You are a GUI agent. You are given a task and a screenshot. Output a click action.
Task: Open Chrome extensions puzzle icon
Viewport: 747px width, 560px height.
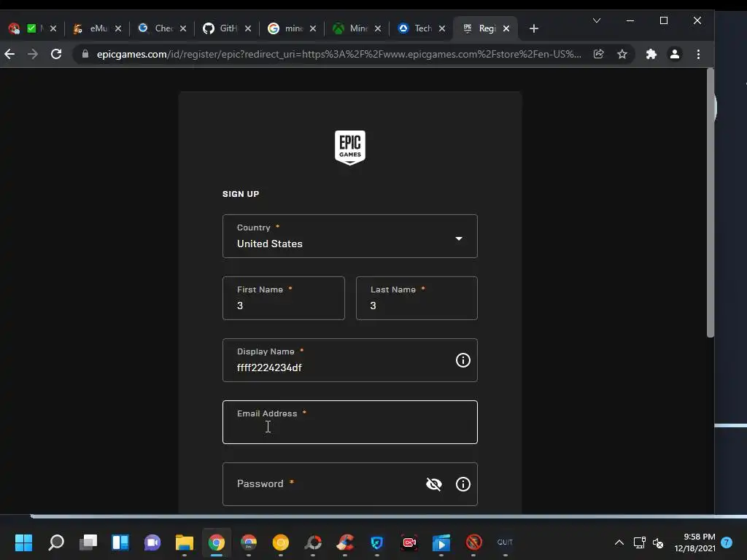651,54
